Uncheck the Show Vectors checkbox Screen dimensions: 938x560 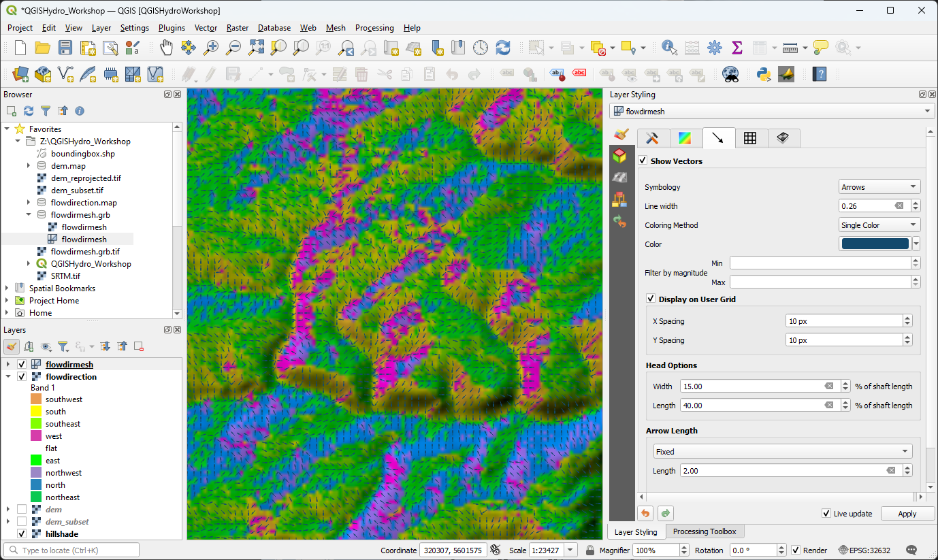tap(643, 161)
